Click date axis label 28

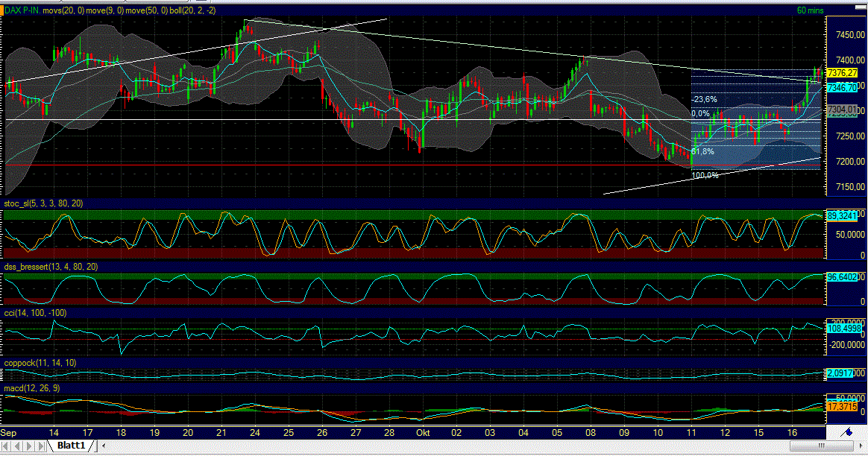tap(389, 433)
